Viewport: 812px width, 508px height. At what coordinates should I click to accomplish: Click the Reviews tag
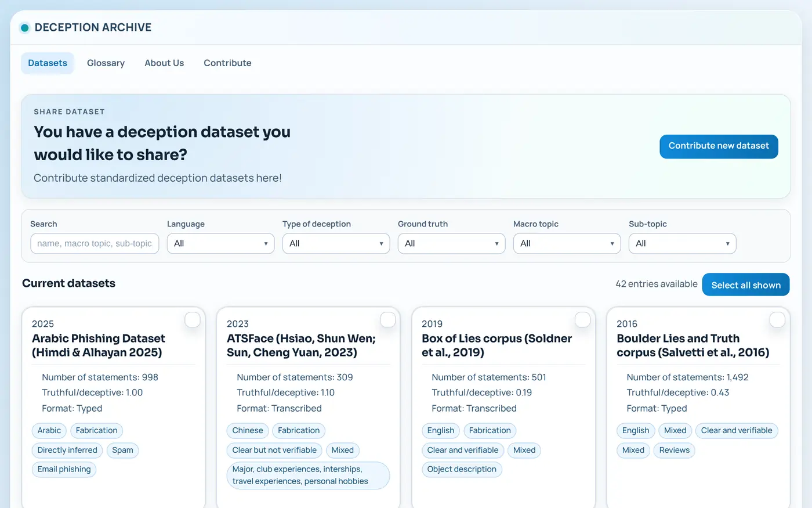(674, 451)
